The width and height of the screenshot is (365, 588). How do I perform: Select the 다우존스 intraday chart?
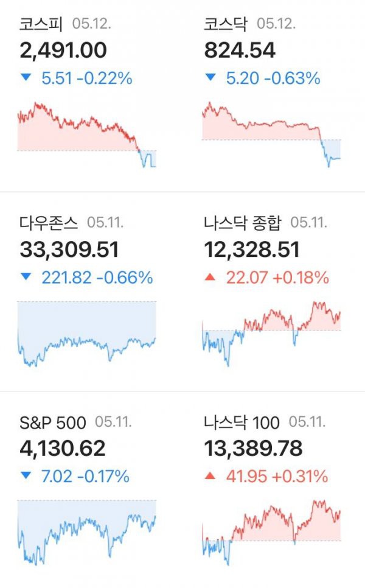coord(86,334)
